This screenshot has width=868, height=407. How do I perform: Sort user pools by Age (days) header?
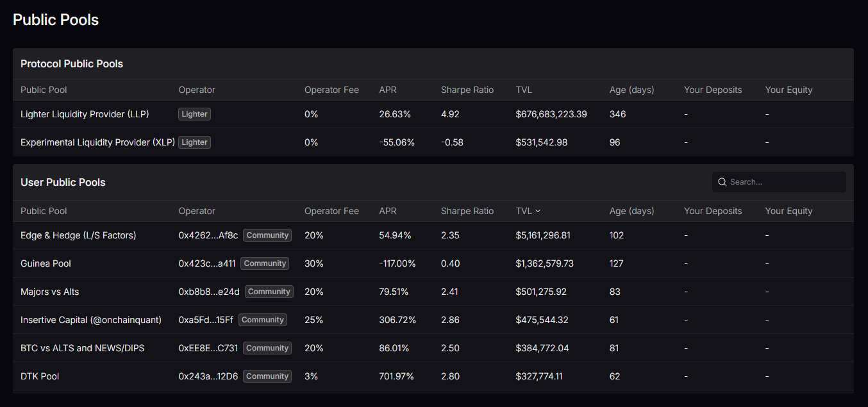pos(631,211)
